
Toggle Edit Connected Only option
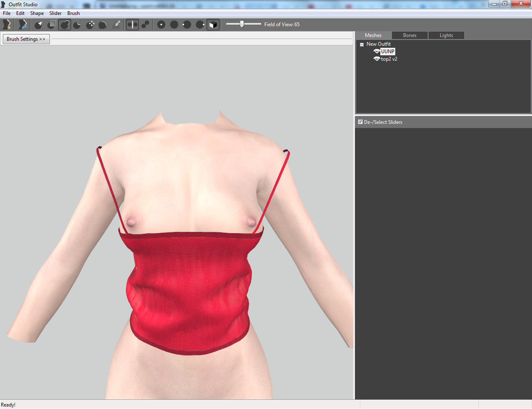[145, 25]
